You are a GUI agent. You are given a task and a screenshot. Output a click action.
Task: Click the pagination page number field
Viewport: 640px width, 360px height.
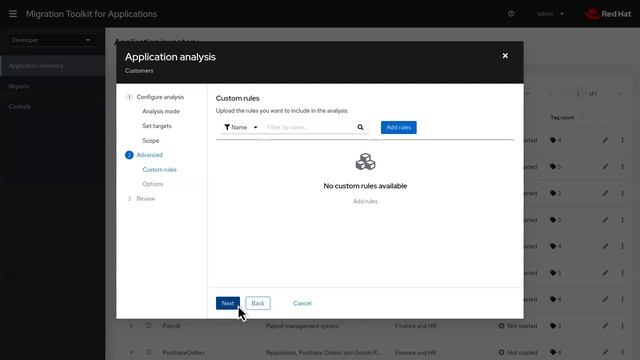point(578,94)
